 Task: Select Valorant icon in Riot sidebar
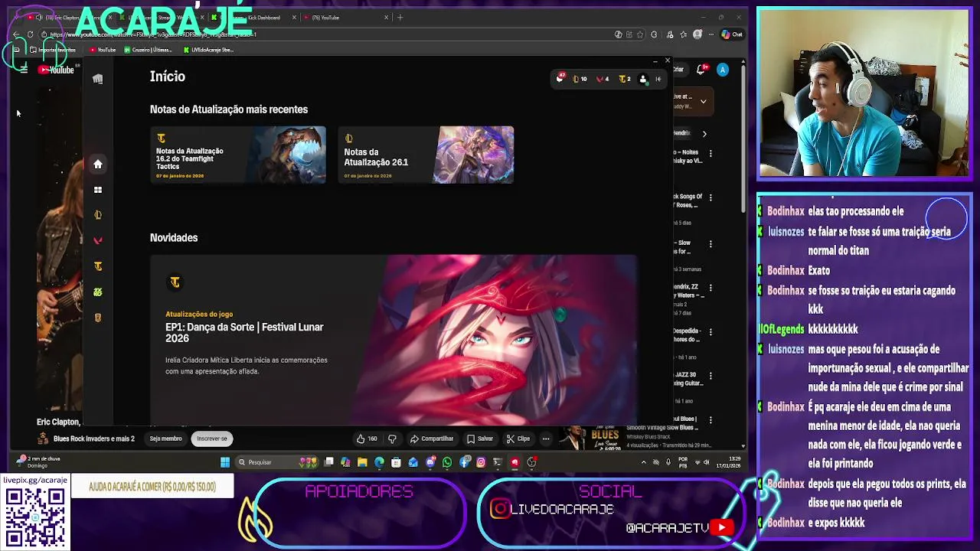coord(98,240)
